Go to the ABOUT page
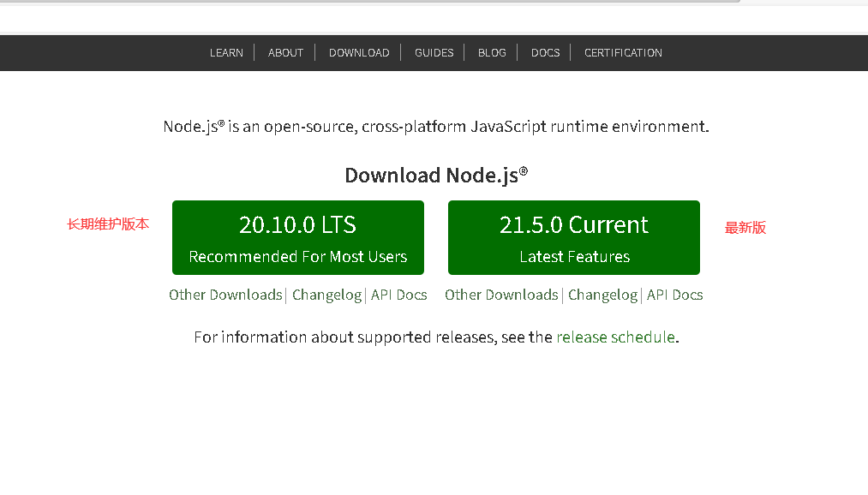 click(285, 53)
